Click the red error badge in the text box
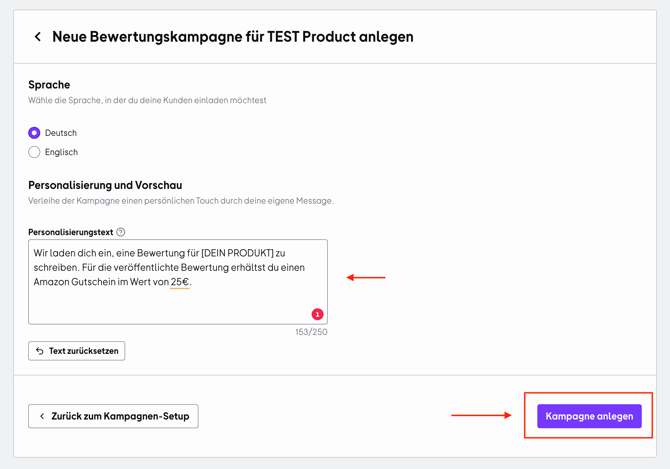Image resolution: width=670 pixels, height=469 pixels. click(317, 314)
